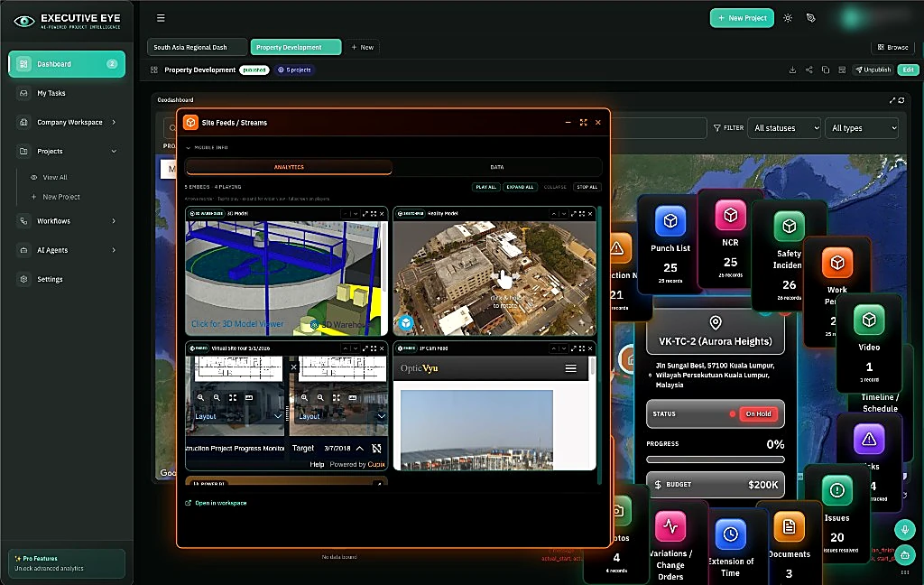Click the progress bar under Progress 0%
The height and width of the screenshot is (585, 924).
pyautogui.click(x=716, y=460)
